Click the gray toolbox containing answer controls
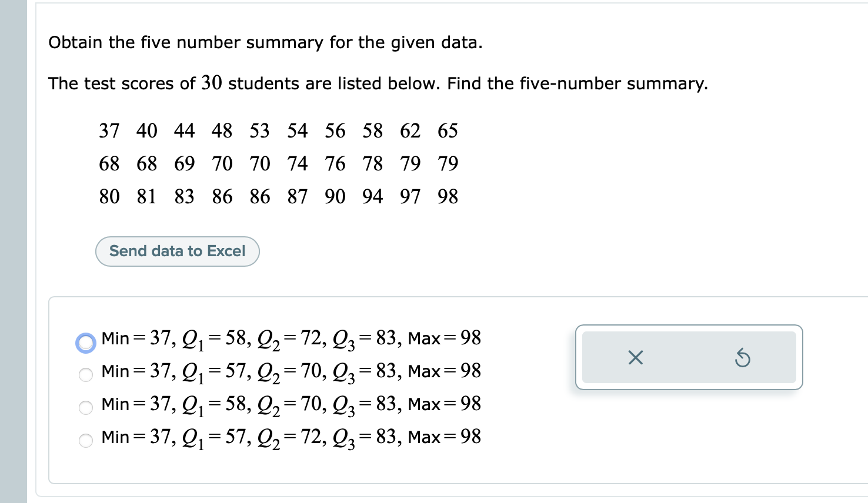Image resolution: width=868 pixels, height=503 pixels. 689,358
